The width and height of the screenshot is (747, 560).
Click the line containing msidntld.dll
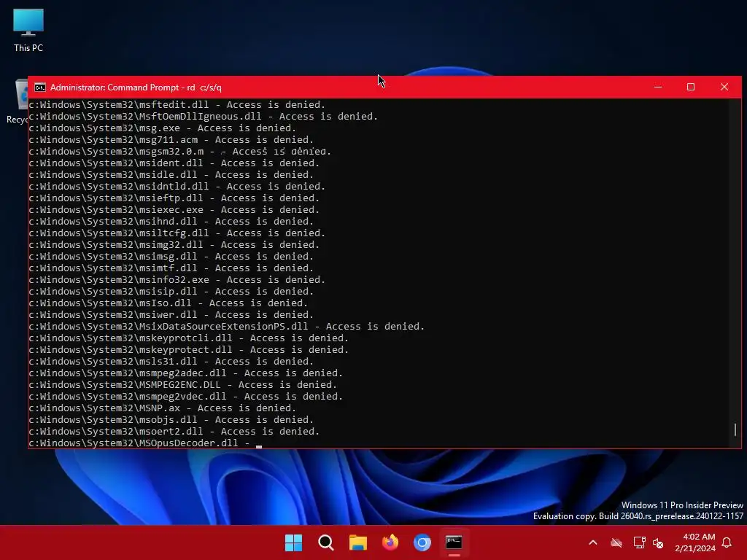177,186
